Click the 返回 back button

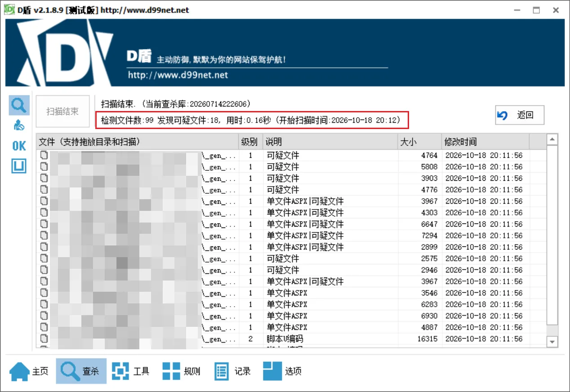[520, 115]
